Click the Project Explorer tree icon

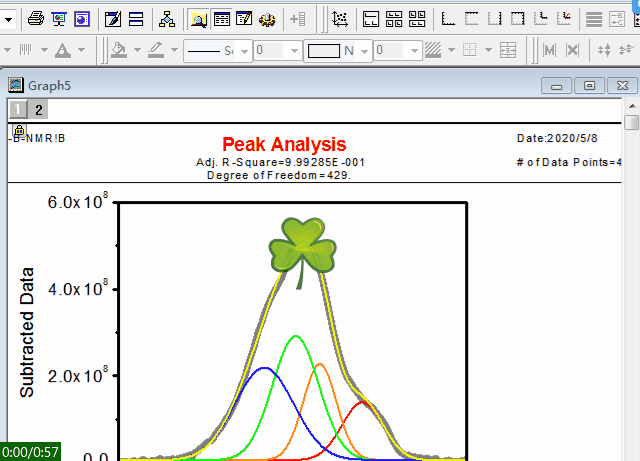click(x=167, y=18)
